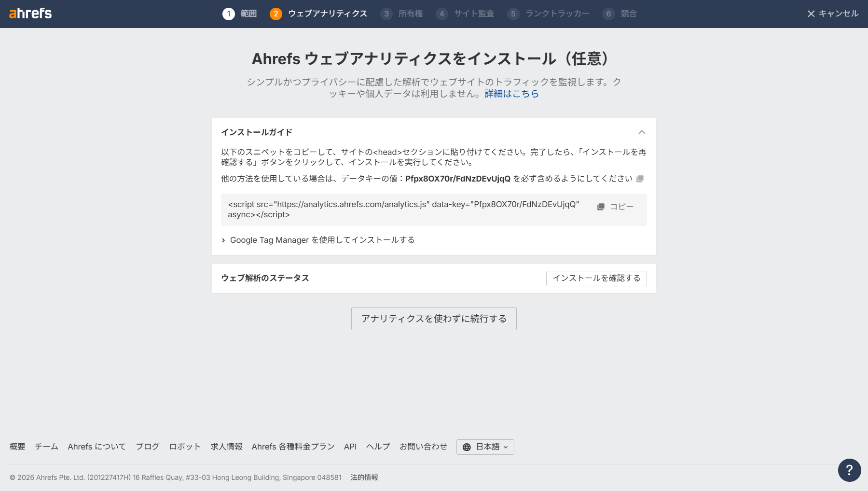Open help with the ? icon

click(x=849, y=470)
